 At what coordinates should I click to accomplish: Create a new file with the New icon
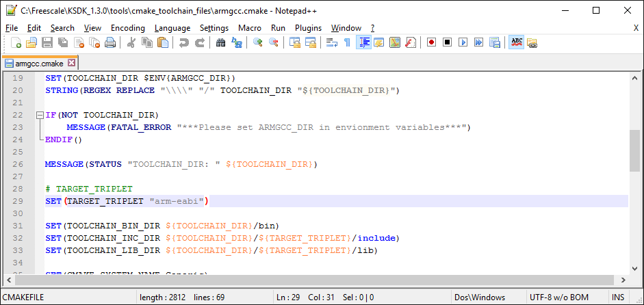16,42
